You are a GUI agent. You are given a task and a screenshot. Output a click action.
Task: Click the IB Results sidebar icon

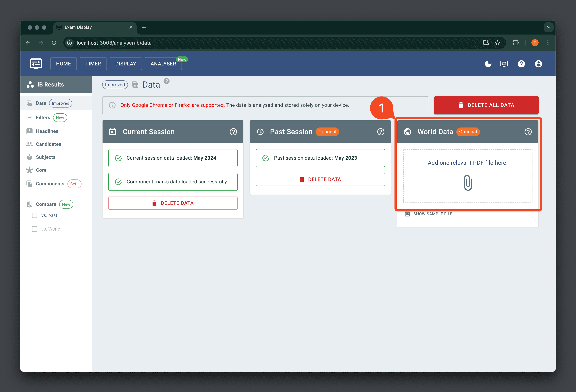[31, 85]
